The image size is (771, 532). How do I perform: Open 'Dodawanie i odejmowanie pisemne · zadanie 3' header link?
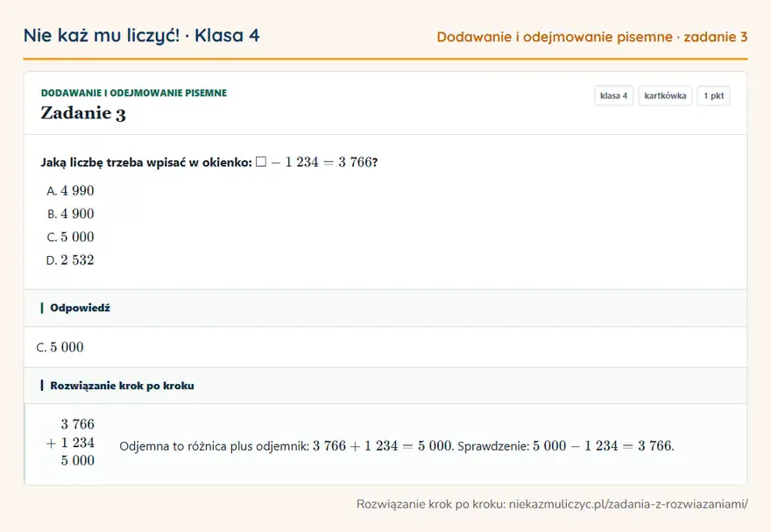[592, 37]
